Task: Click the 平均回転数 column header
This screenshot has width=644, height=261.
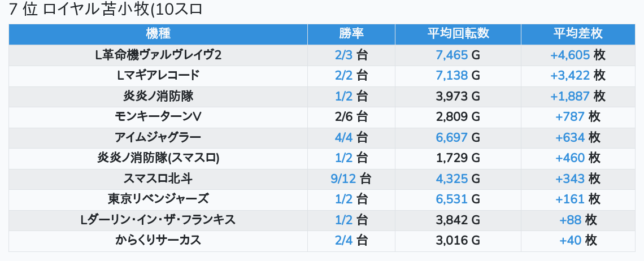Action: coord(458,34)
